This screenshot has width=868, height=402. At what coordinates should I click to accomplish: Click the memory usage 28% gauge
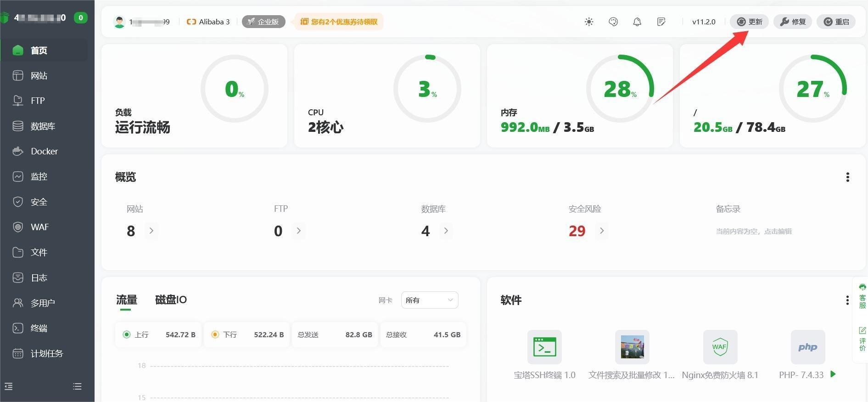tap(620, 89)
